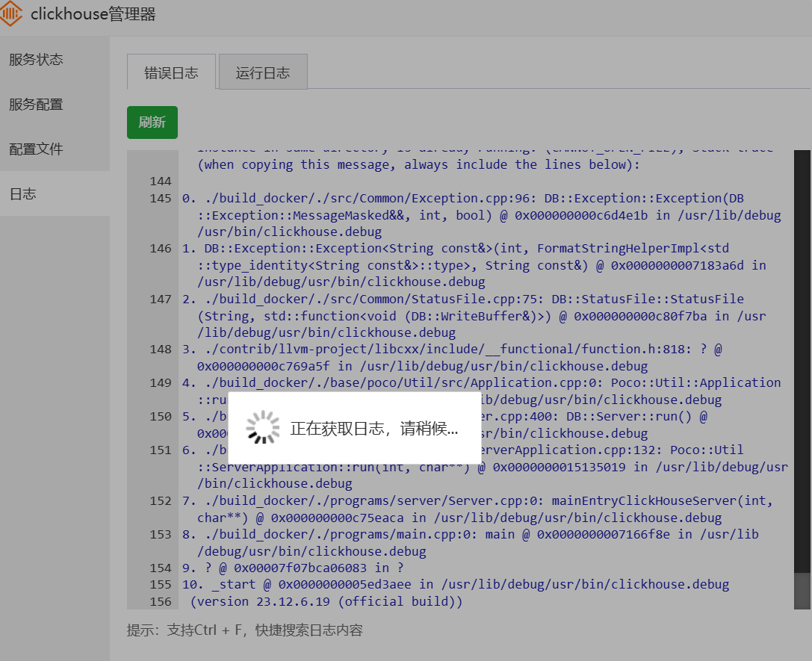Switch to the 错误日志 tab
This screenshot has height=661, width=812.
point(171,72)
